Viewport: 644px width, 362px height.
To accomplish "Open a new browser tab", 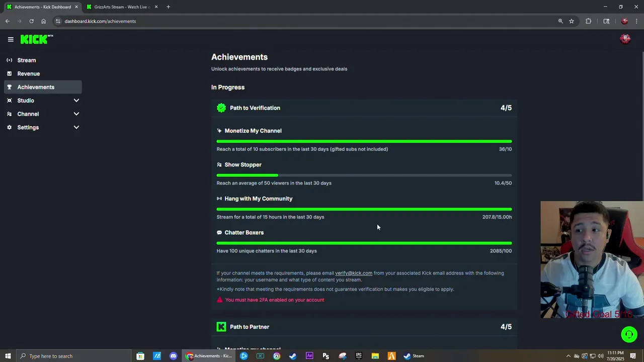I will [168, 7].
